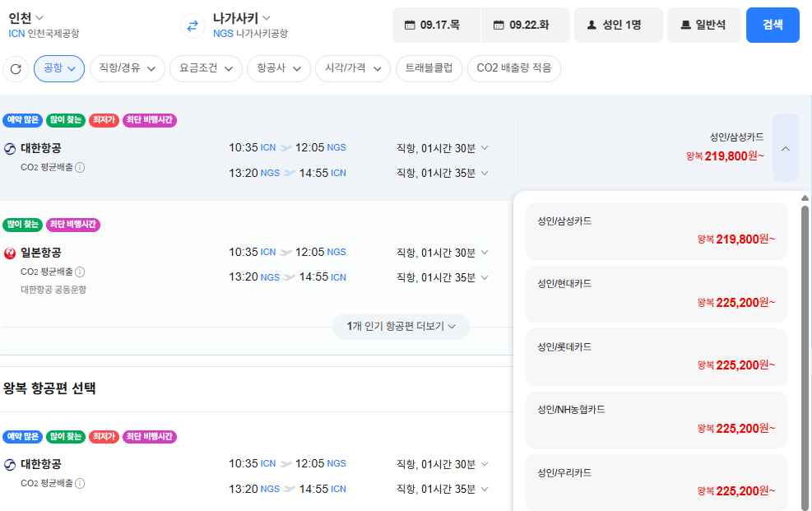This screenshot has width=812, height=511.
Task: Toggle the 트래블클럽 filter
Action: point(429,68)
